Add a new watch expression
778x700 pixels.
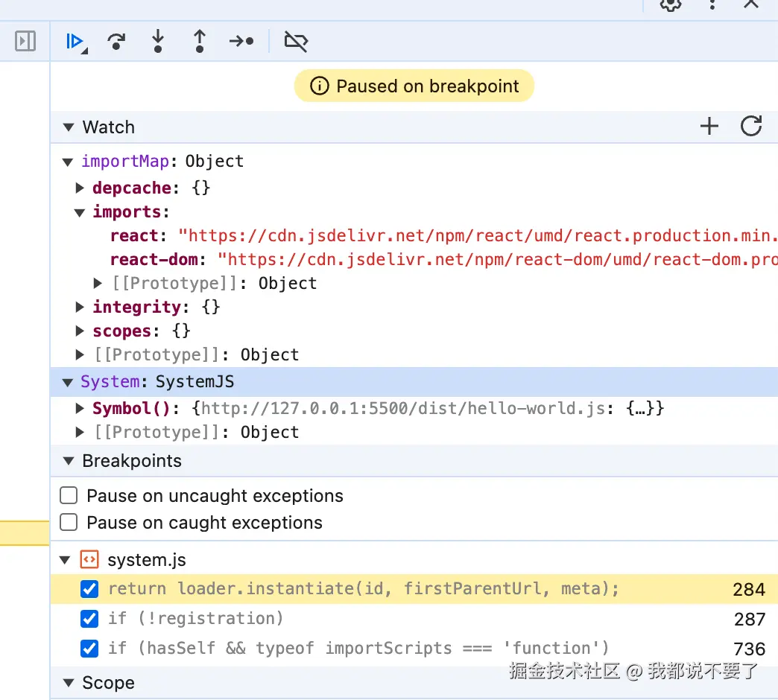[x=709, y=127]
